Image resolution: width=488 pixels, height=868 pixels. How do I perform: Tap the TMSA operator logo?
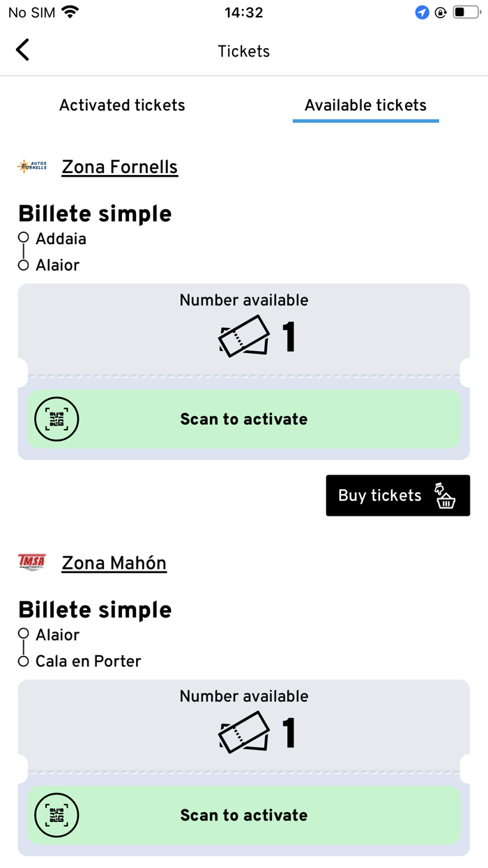[32, 562]
